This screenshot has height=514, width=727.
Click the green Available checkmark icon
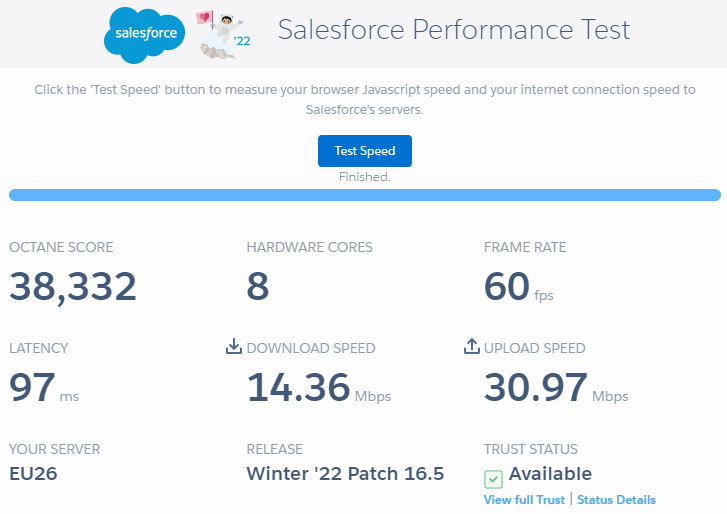point(493,479)
